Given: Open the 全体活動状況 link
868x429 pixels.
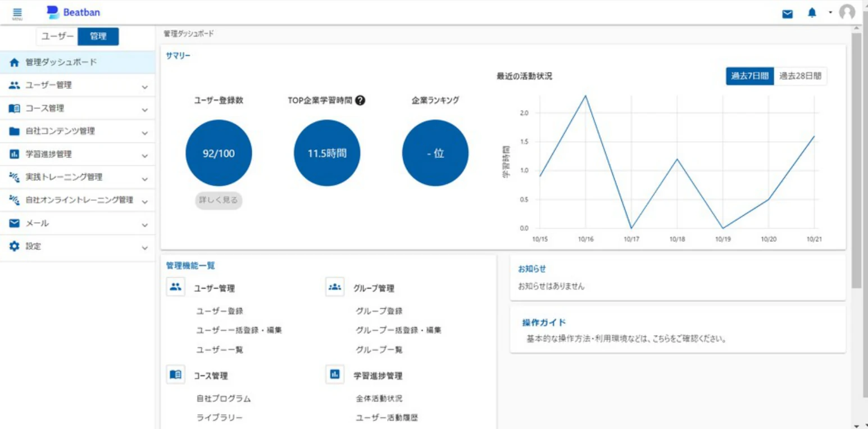Looking at the screenshot, I should (379, 399).
